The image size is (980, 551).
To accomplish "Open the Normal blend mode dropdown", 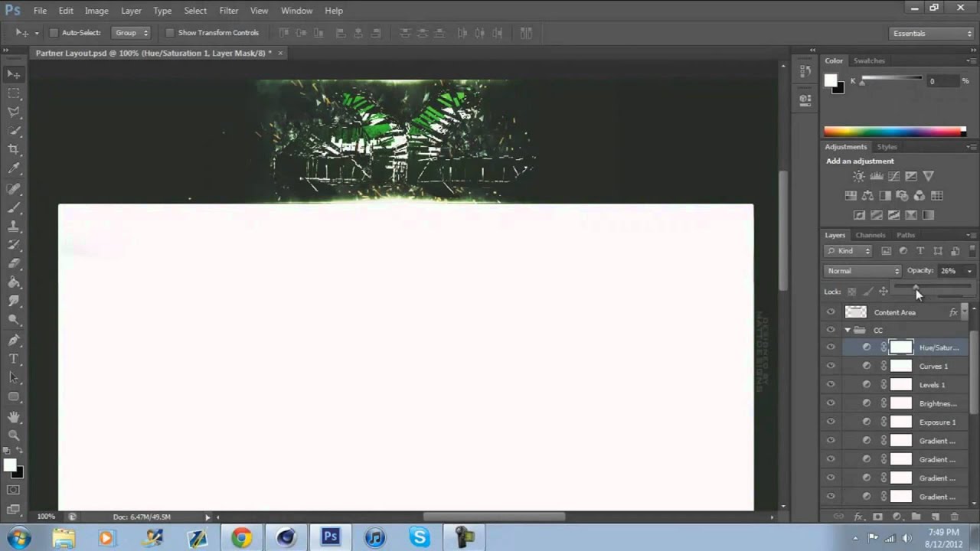I will click(x=863, y=271).
